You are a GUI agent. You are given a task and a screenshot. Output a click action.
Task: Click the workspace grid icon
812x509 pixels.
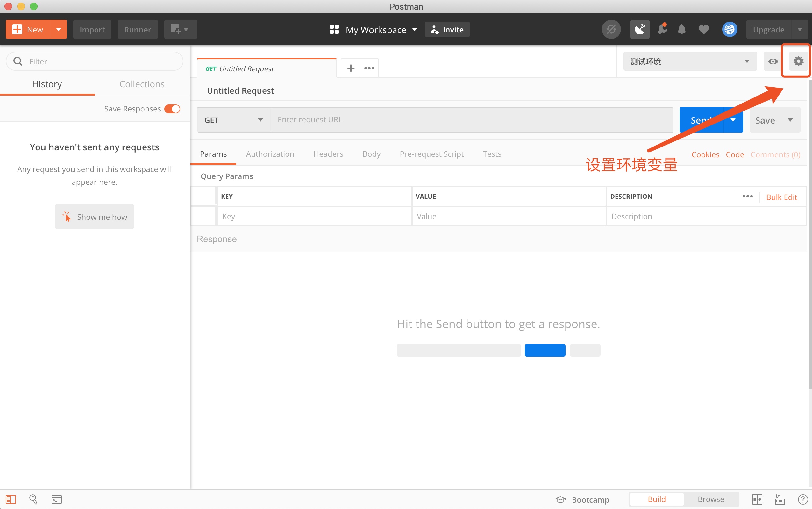click(x=334, y=29)
